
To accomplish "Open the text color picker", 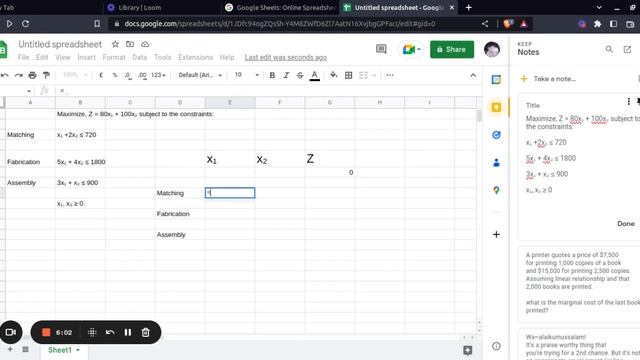I will pyautogui.click(x=314, y=76).
